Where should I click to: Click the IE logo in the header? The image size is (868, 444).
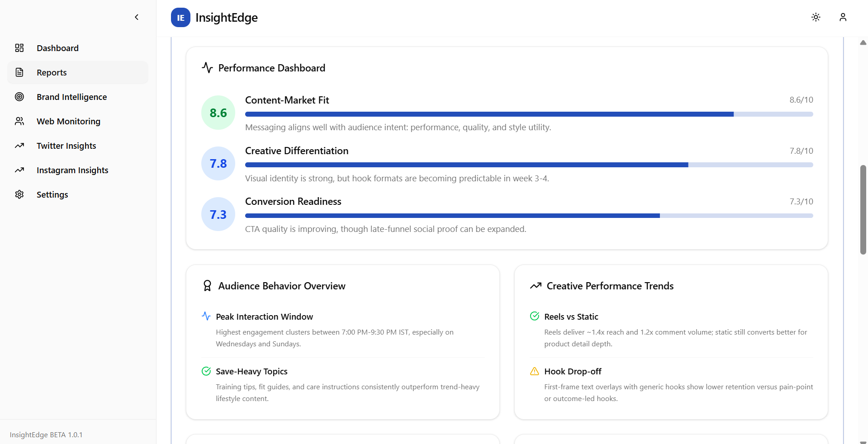coord(180,17)
